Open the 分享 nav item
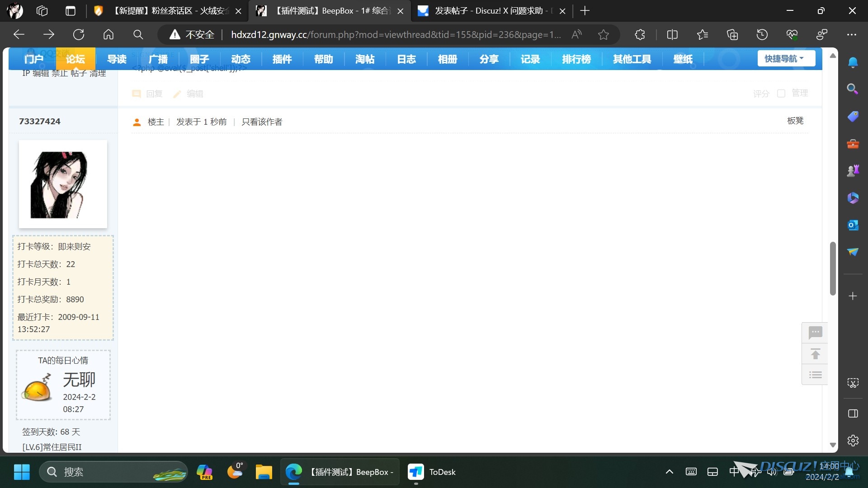This screenshot has height=488, width=868. pos(489,59)
